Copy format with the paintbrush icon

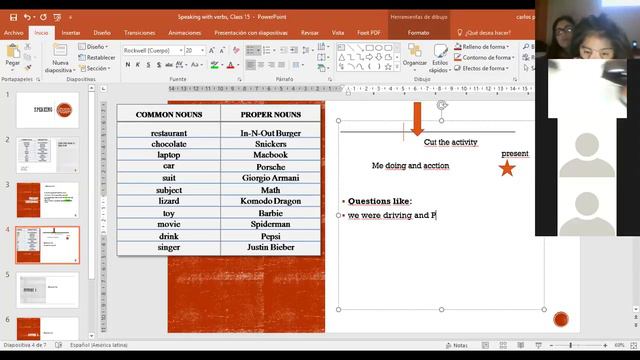pyautogui.click(x=28, y=67)
